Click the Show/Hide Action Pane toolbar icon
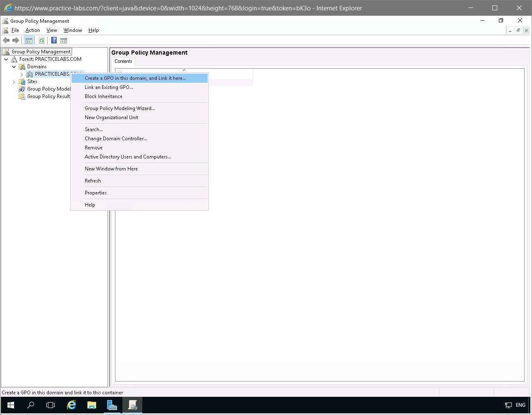 pos(64,40)
